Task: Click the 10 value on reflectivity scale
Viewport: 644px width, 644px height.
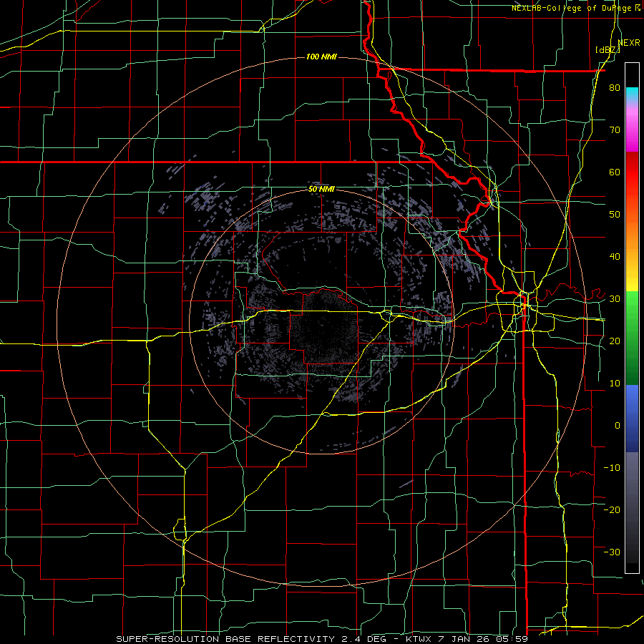Action: coord(615,384)
